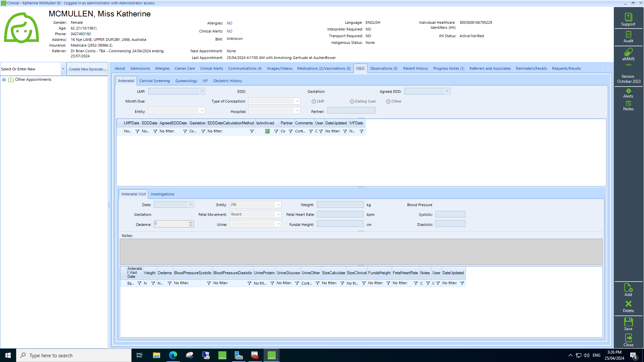Viewport: 644px width, 362px height.
Task: Click the Fundal Height field
Action: pyautogui.click(x=340, y=224)
